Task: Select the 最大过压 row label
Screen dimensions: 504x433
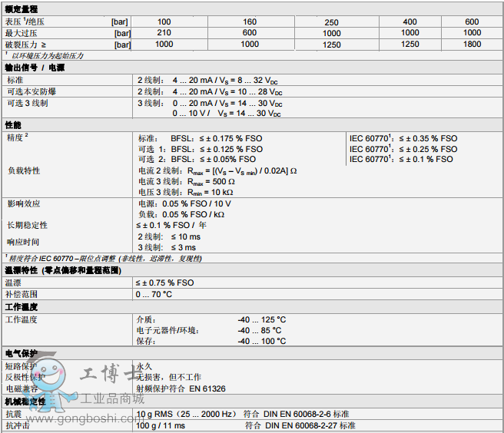Action: (x=21, y=33)
